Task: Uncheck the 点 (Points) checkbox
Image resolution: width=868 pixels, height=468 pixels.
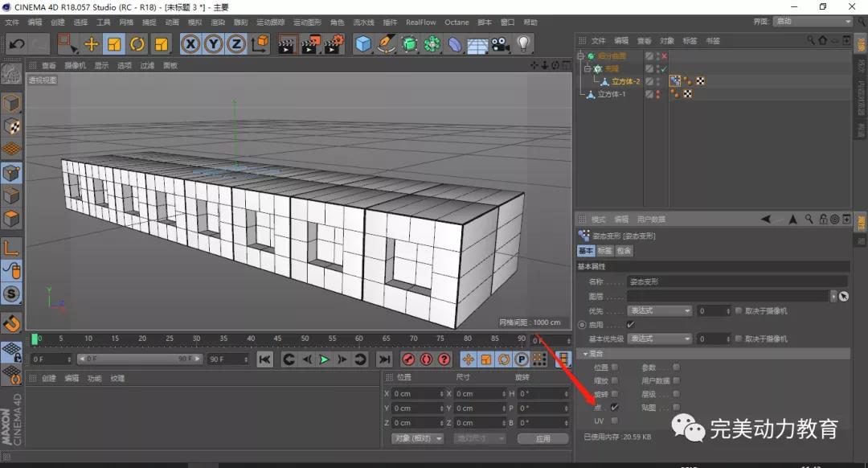Action: [615, 408]
